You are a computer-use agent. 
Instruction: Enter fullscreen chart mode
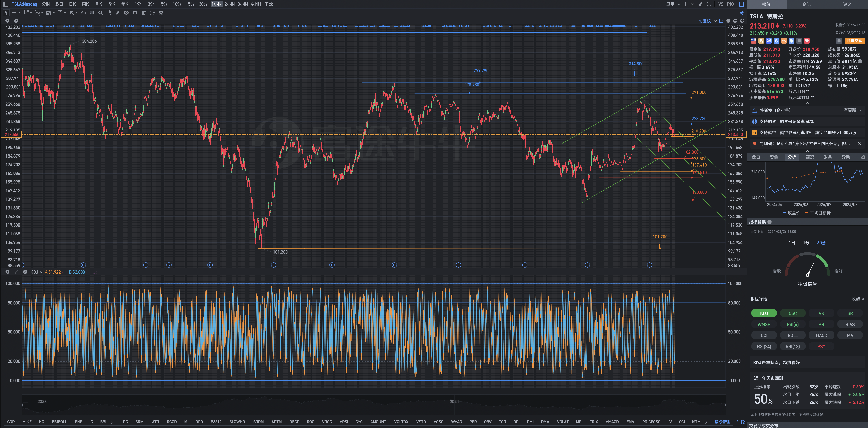click(709, 4)
